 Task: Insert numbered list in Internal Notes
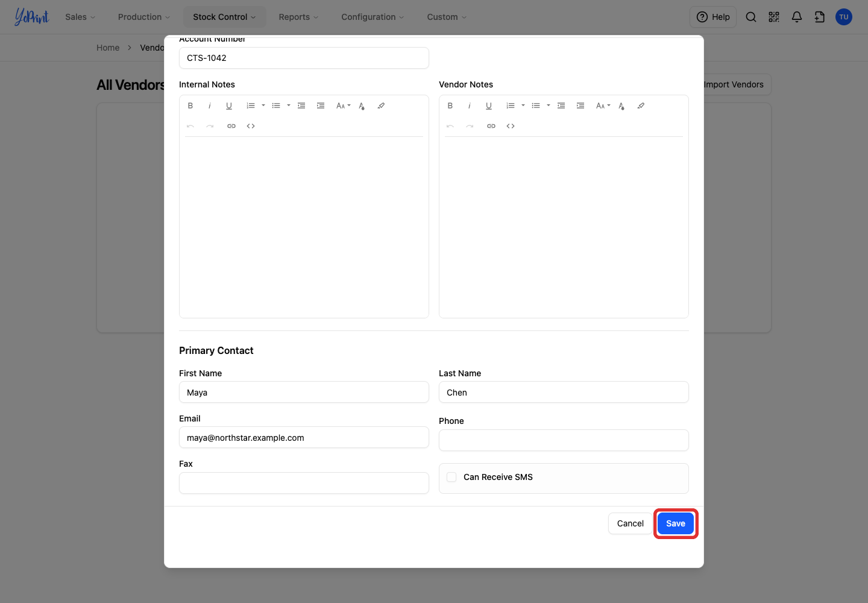(251, 106)
